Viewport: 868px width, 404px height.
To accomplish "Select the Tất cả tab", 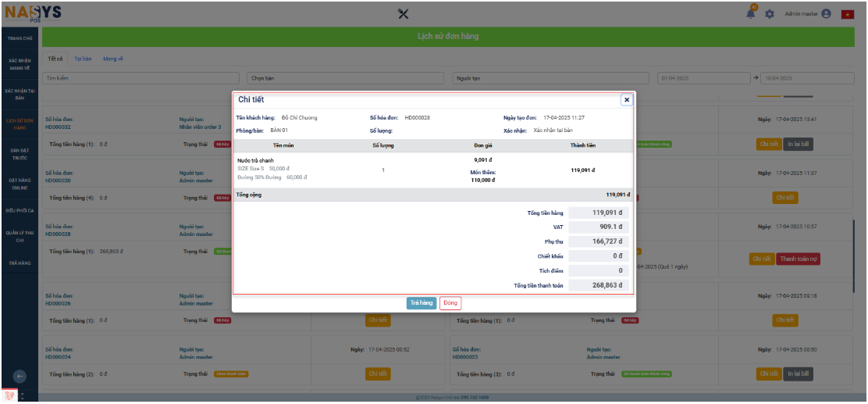I will tap(55, 59).
